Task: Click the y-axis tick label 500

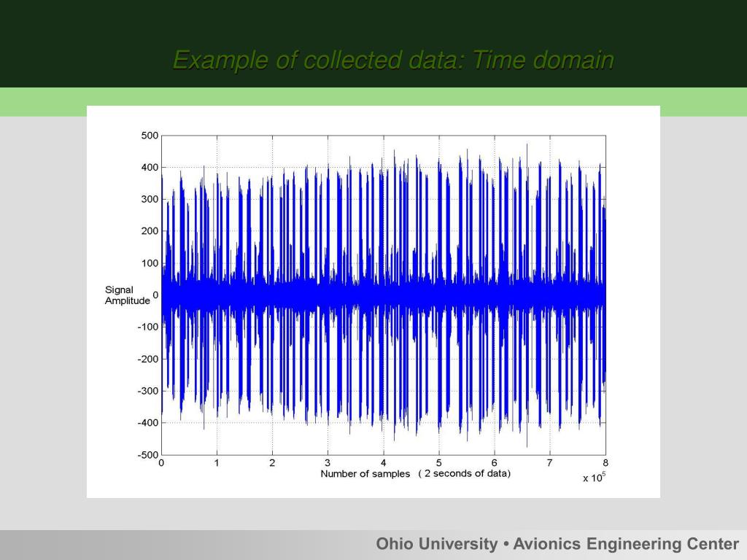Action: pyautogui.click(x=150, y=136)
